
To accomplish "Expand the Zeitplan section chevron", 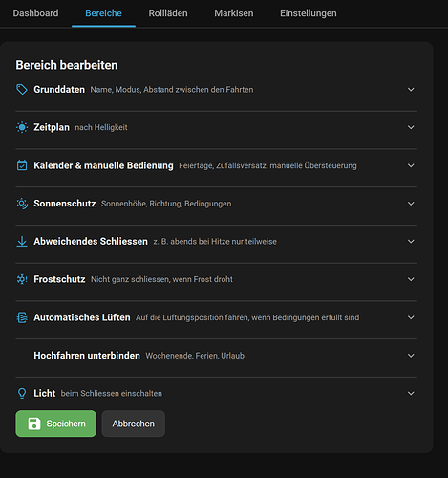I will tap(411, 127).
